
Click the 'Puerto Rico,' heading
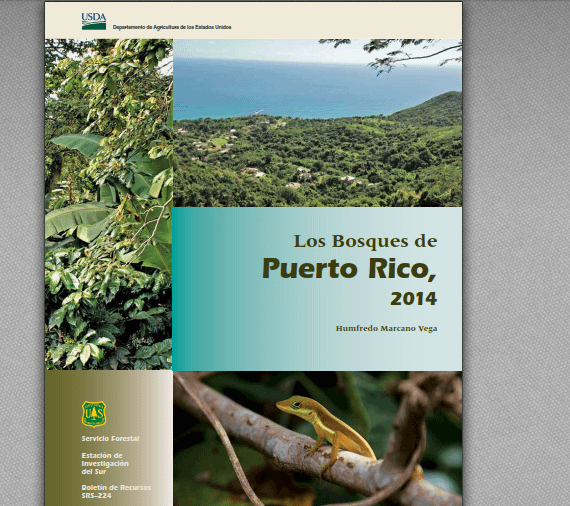point(349,269)
